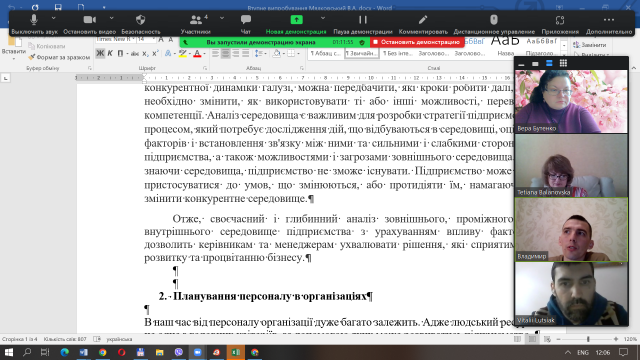640x360 pixels.
Task: Open font color dropdown arrow
Action: 204,53
